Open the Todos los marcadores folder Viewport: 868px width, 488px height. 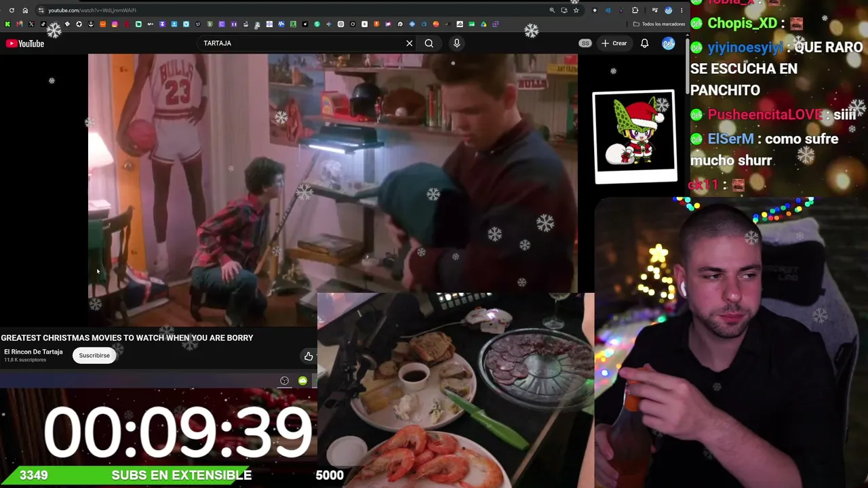tap(660, 24)
